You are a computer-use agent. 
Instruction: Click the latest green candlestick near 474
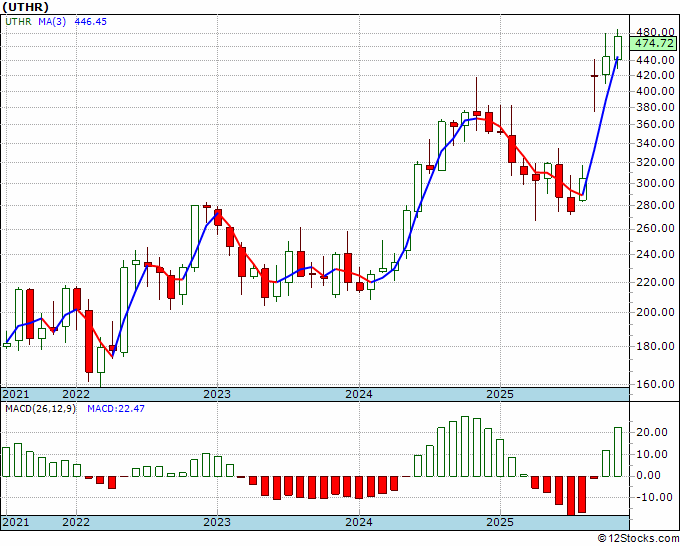[618, 48]
